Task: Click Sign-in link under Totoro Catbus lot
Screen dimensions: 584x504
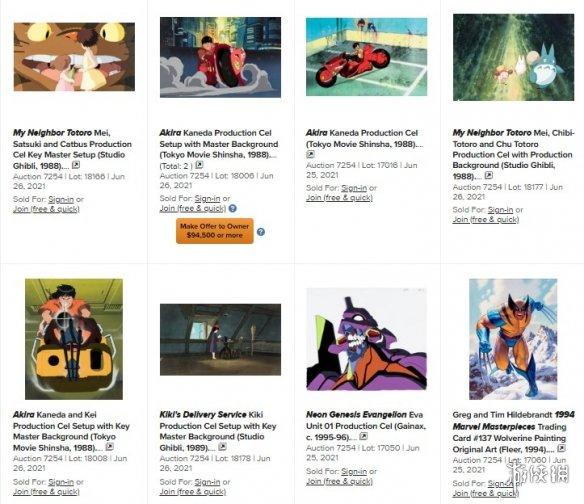Action: coord(61,199)
